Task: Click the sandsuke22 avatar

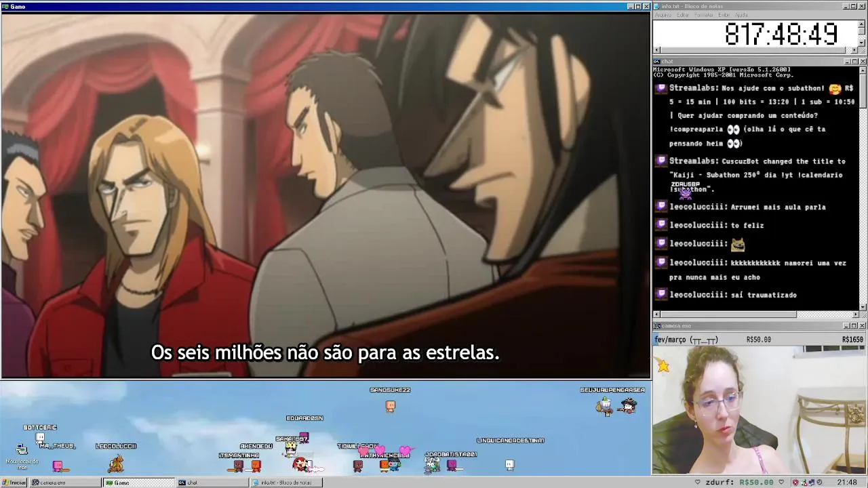Action: click(390, 406)
